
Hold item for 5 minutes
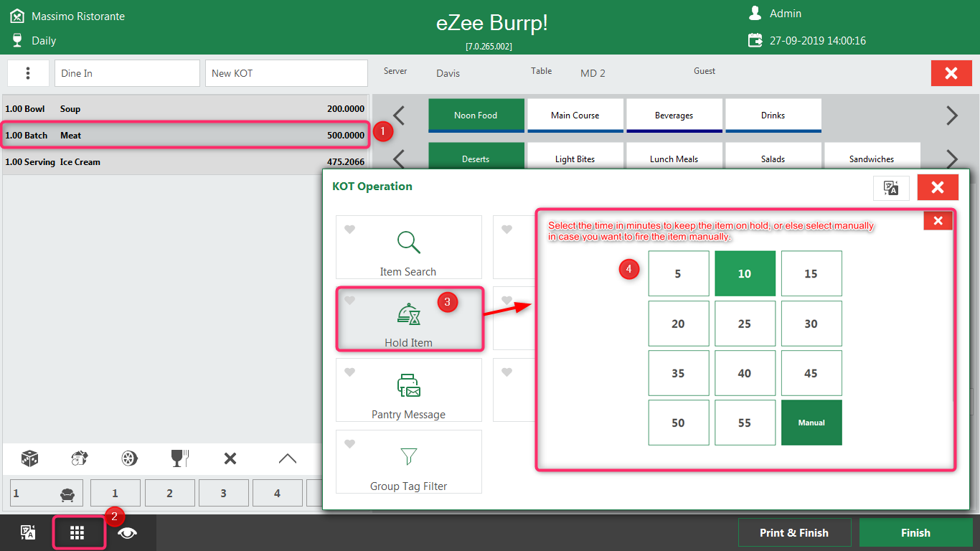679,273
